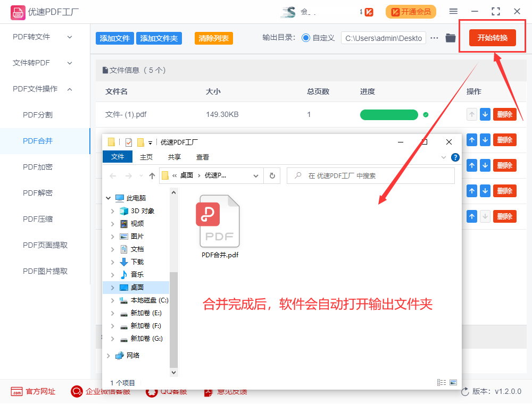Click Explorer up-directory arrow
This screenshot has height=404, width=532.
[152, 176]
